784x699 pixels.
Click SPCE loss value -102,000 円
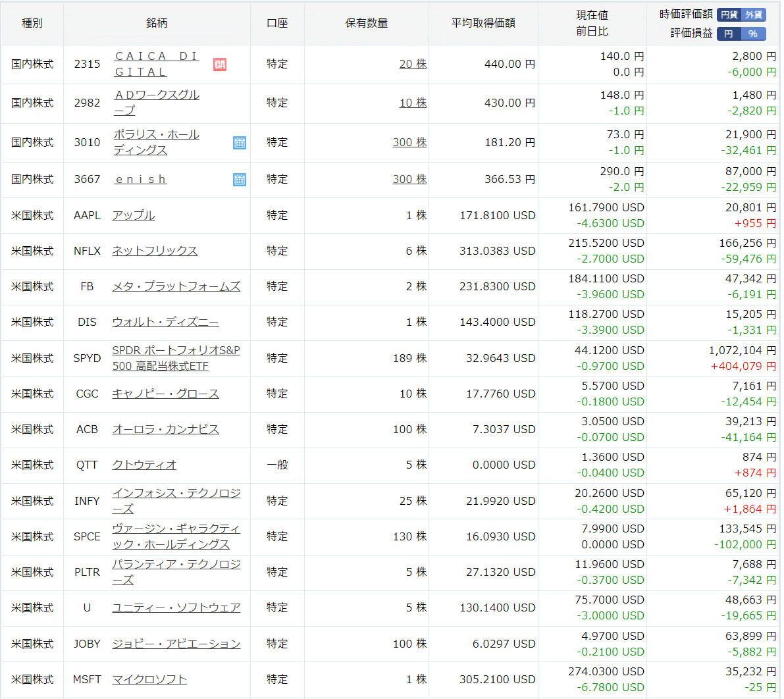point(745,544)
